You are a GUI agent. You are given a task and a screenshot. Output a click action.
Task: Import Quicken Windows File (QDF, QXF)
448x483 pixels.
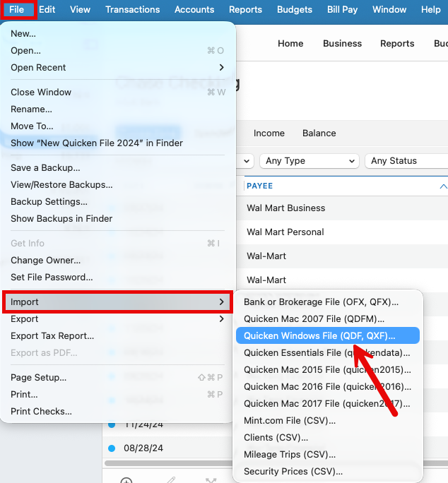point(328,335)
